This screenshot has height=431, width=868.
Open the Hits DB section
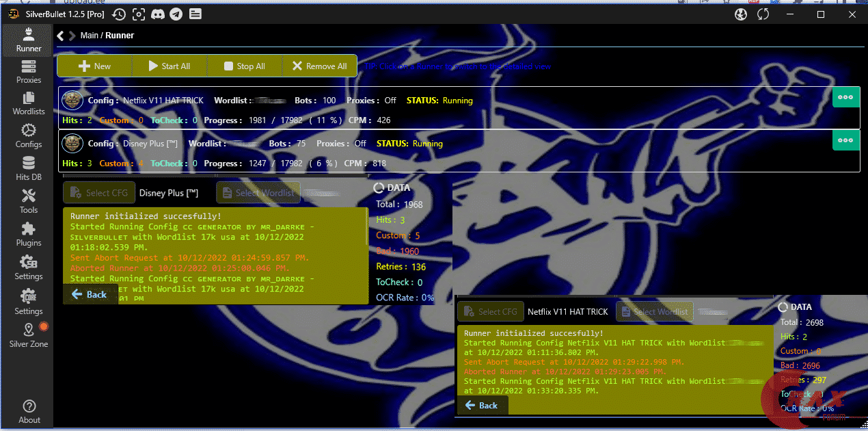(28, 168)
